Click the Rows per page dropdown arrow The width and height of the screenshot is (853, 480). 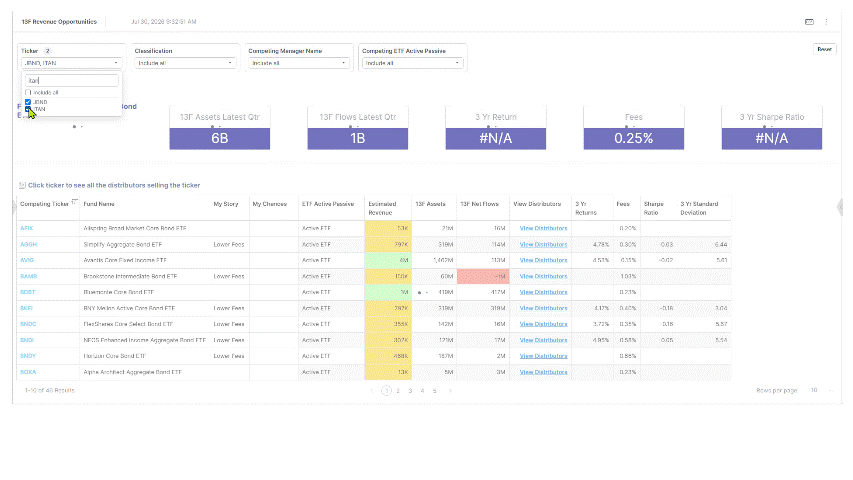click(831, 390)
